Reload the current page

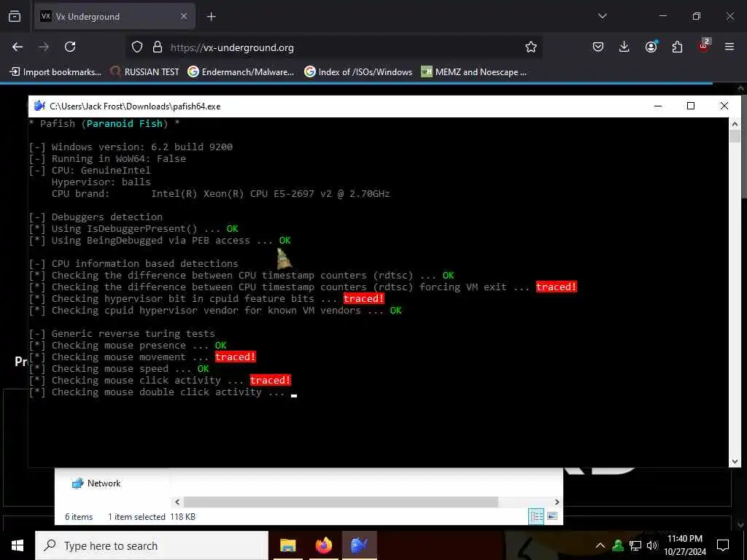[x=70, y=47]
